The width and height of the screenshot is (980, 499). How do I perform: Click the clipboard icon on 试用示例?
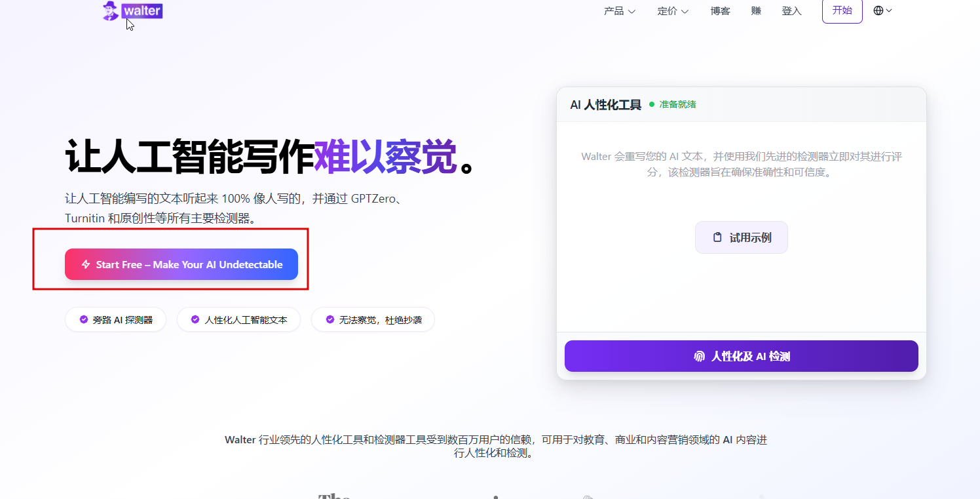coord(717,237)
